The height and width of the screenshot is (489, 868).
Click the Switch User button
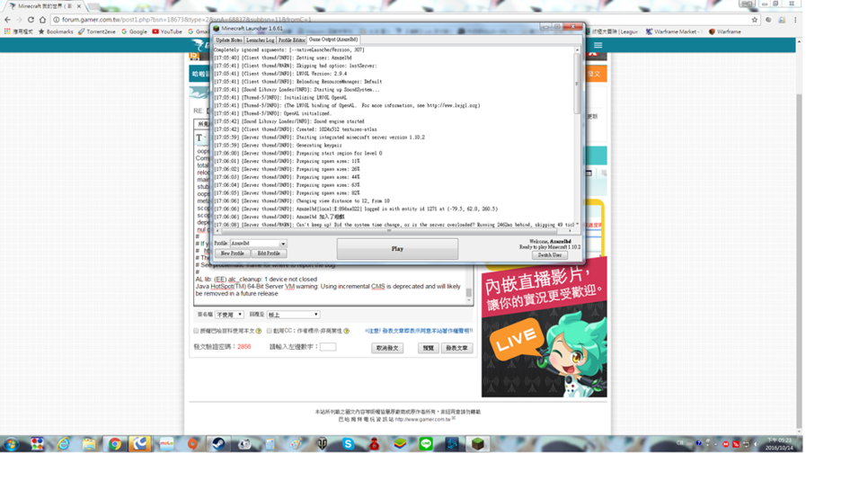pyautogui.click(x=550, y=255)
